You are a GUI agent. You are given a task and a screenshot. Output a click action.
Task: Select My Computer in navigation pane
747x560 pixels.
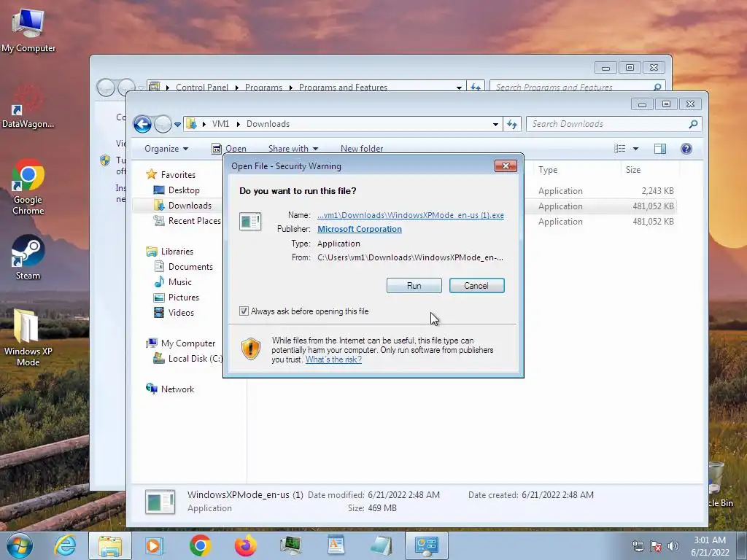point(187,343)
